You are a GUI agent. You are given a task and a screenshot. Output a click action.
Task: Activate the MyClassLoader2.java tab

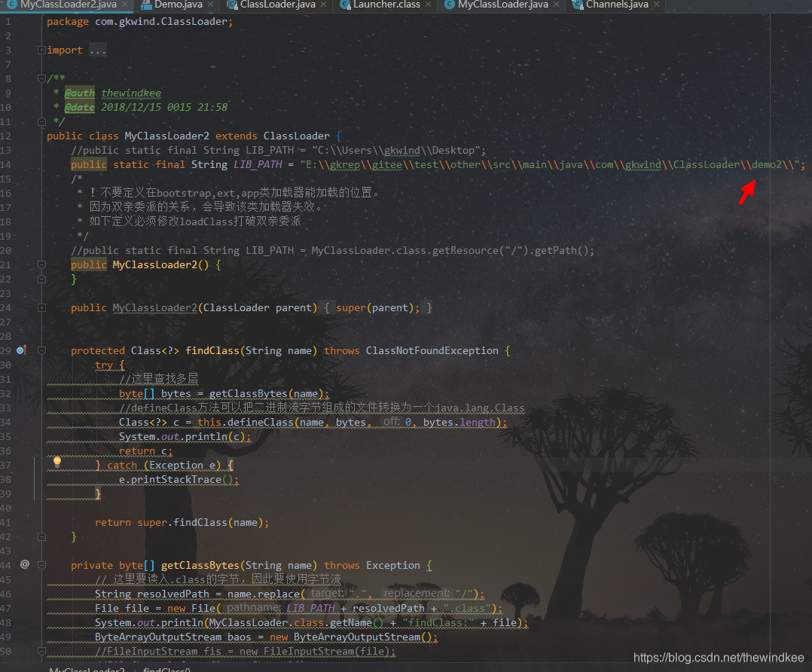pyautogui.click(x=68, y=5)
